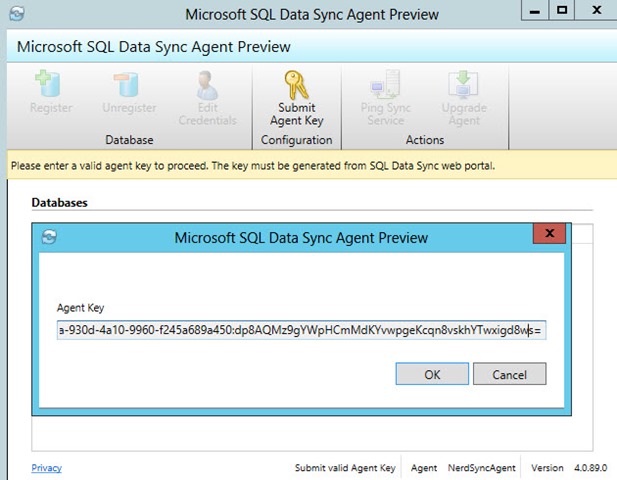
Task: Click the Upgrade Agent icon
Action: tap(464, 84)
